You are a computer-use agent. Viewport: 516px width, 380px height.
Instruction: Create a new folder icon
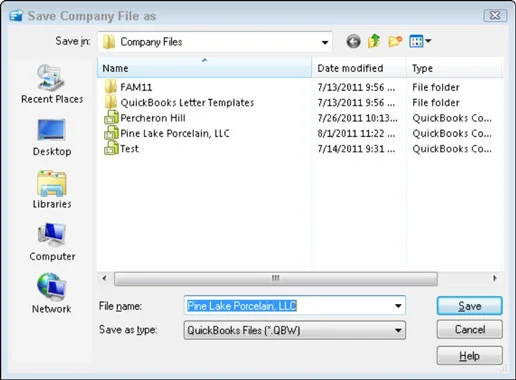click(395, 41)
